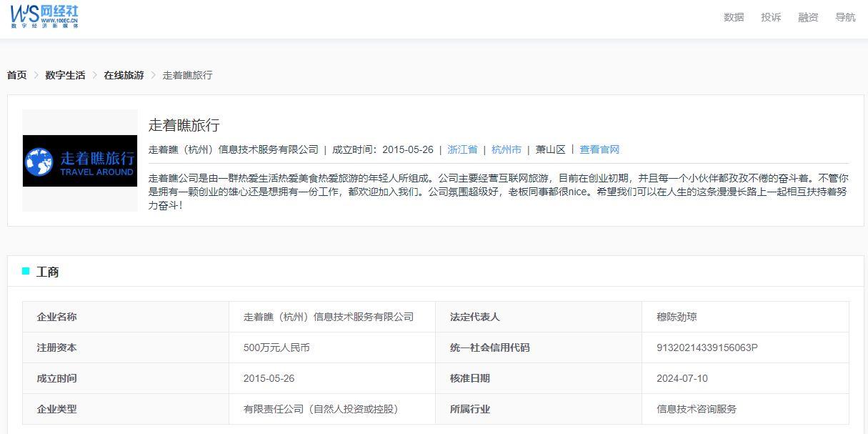Return to 首页 via the breadcrumb
The width and height of the screenshot is (868, 434).
(x=17, y=75)
